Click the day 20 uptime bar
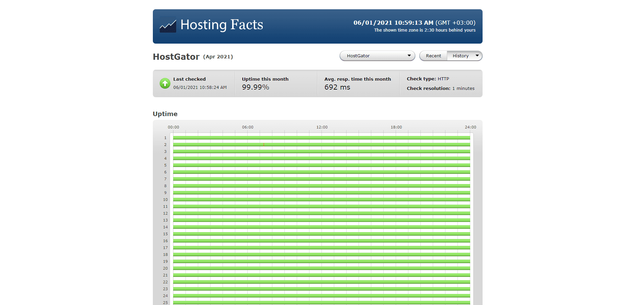Image resolution: width=644 pixels, height=305 pixels. pyautogui.click(x=321, y=268)
